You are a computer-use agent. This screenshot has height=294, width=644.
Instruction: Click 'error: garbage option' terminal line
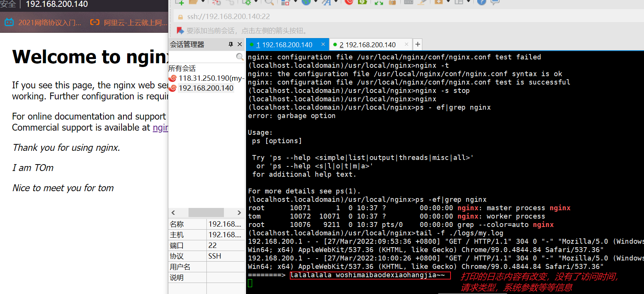click(x=292, y=116)
